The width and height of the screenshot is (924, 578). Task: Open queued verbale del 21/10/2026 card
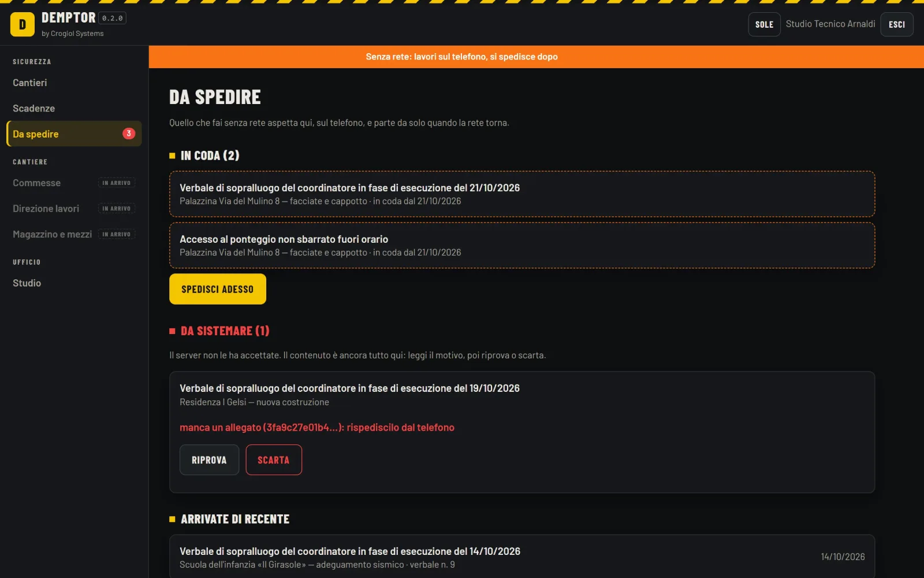tap(522, 194)
